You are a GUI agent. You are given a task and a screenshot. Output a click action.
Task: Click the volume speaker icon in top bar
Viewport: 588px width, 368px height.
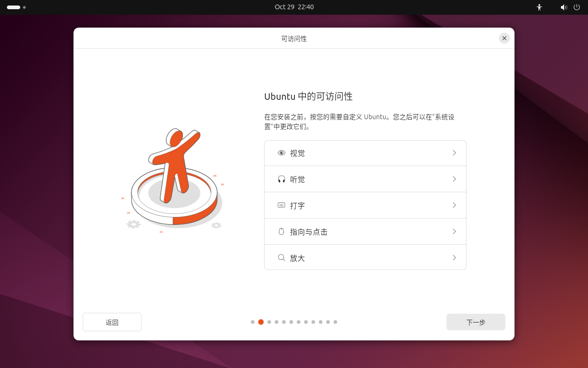[564, 7]
